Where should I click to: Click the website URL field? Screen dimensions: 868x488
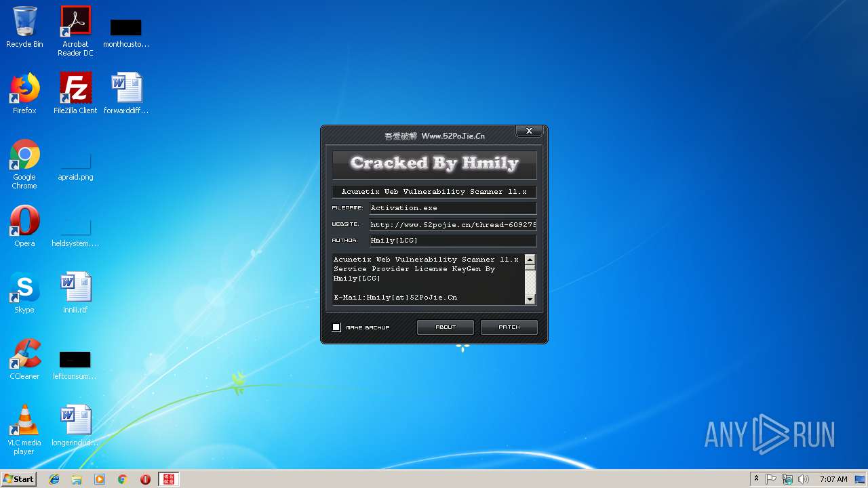(x=452, y=224)
